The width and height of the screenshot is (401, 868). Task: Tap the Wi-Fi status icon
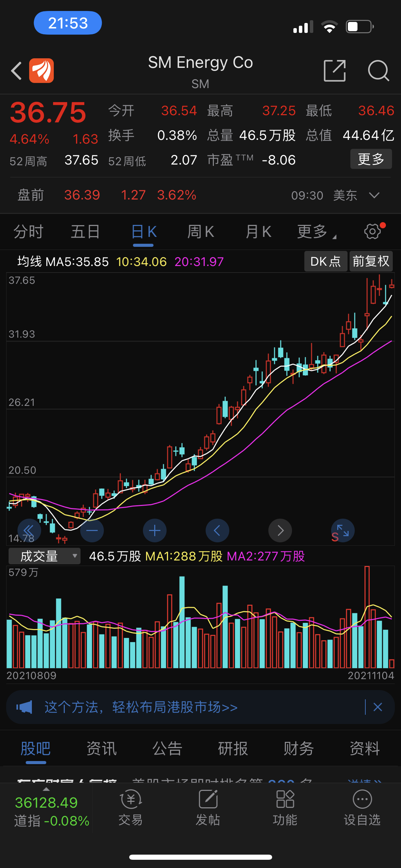[x=329, y=26]
